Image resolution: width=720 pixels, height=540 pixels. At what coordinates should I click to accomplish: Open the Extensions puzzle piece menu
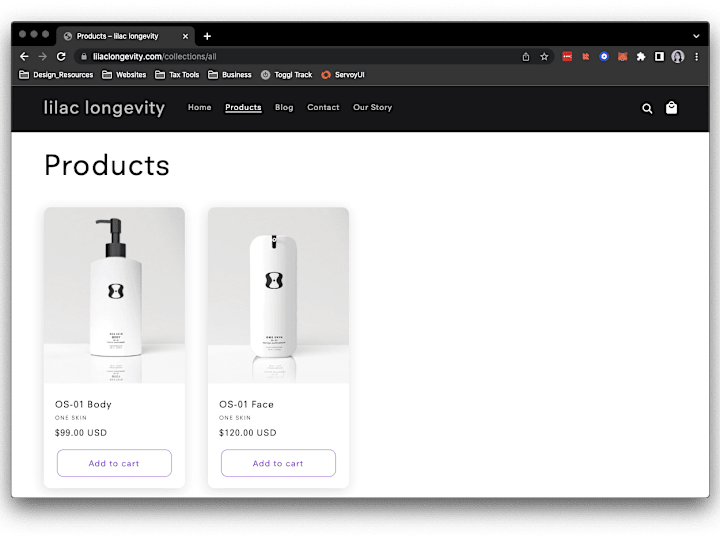click(x=641, y=56)
